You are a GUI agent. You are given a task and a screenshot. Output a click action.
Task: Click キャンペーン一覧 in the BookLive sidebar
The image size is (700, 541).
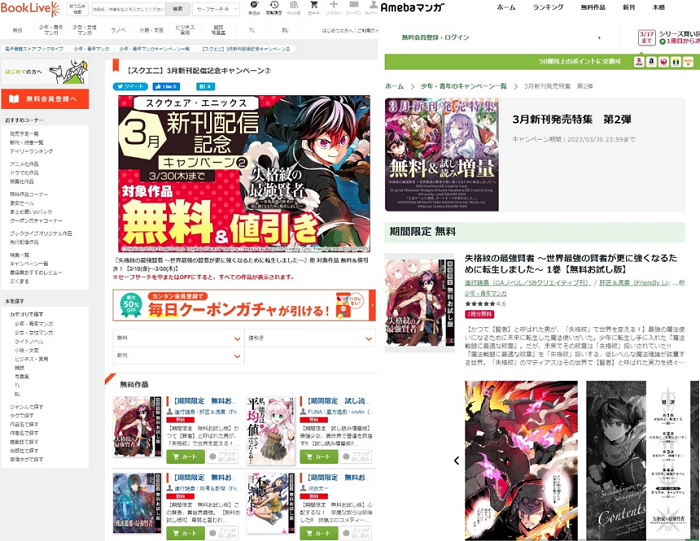29,264
